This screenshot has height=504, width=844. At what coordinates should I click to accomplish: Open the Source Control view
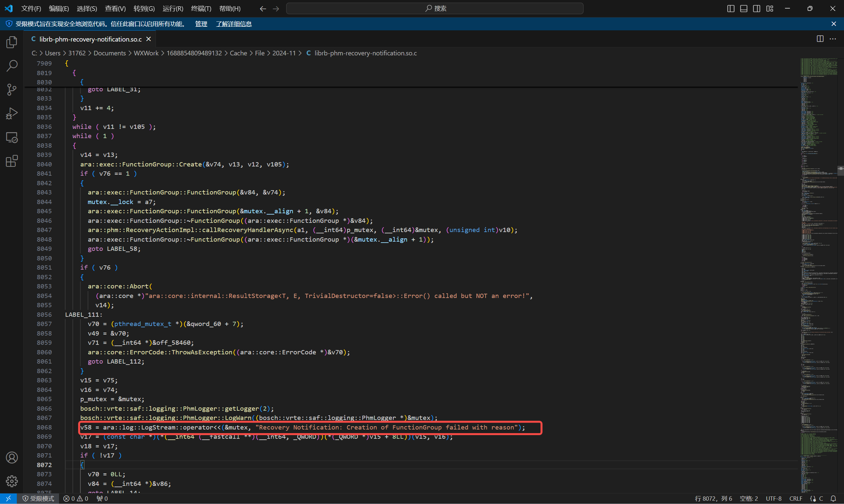coord(12,90)
